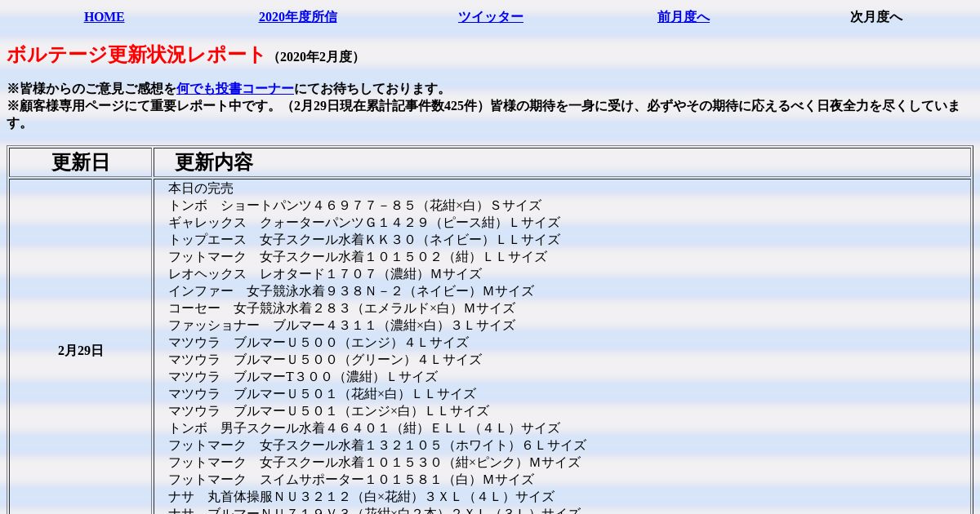The image size is (980, 514).
Task: Click the （2020年2月度） subtitle text
Action: coord(317,57)
